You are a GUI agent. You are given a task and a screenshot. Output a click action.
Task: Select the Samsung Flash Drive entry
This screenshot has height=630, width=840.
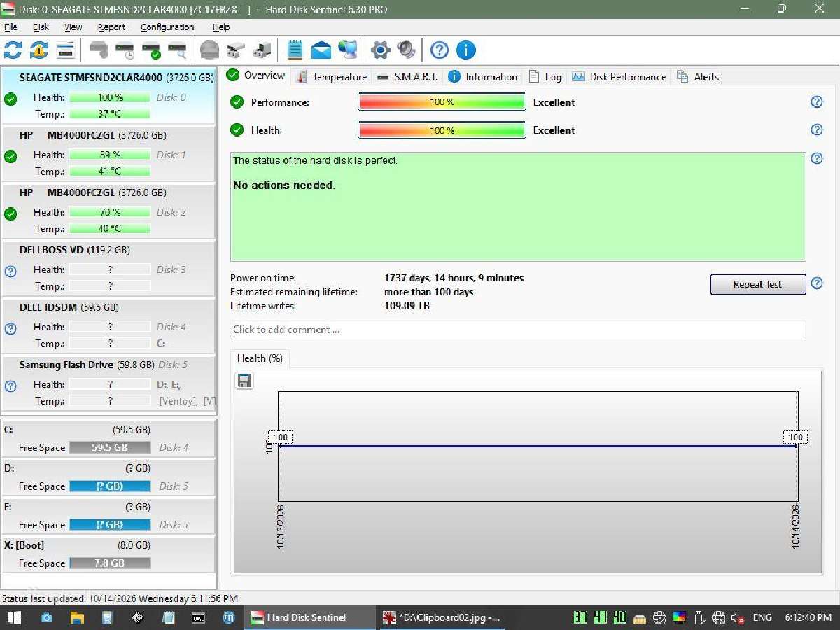[108, 384]
